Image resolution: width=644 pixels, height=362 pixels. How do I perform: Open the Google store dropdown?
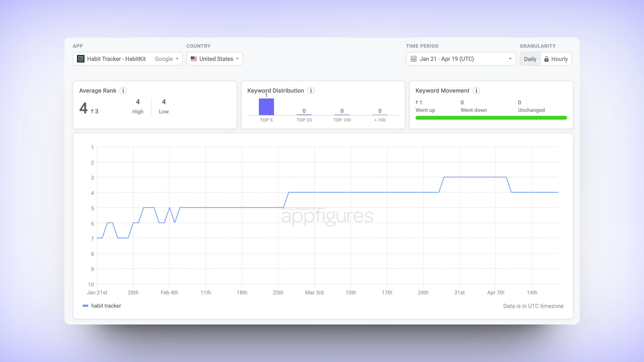(166, 59)
